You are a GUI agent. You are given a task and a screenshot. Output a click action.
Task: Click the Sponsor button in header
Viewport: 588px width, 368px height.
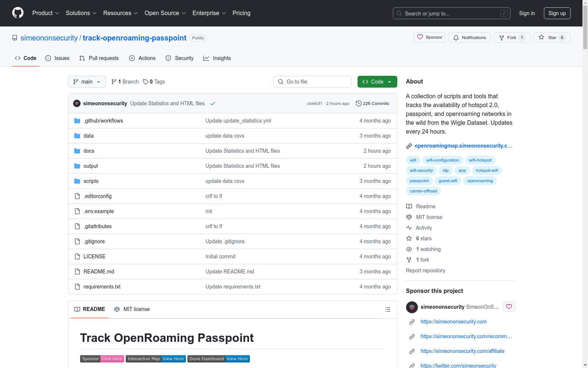point(430,37)
